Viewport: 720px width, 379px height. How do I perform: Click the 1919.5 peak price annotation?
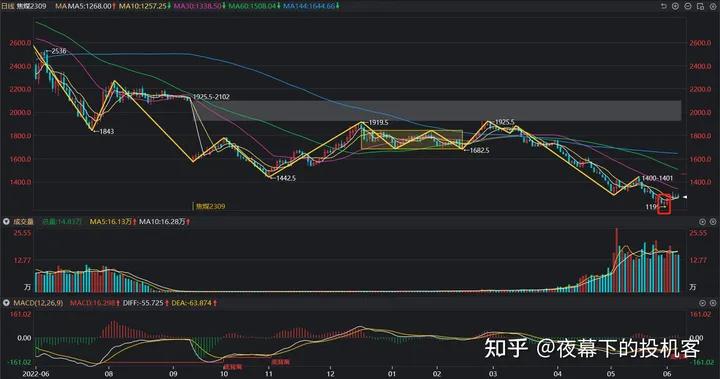(x=378, y=123)
